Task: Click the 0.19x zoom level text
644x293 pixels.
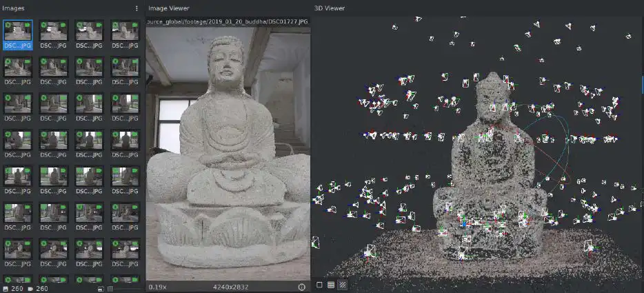Action: (x=157, y=287)
